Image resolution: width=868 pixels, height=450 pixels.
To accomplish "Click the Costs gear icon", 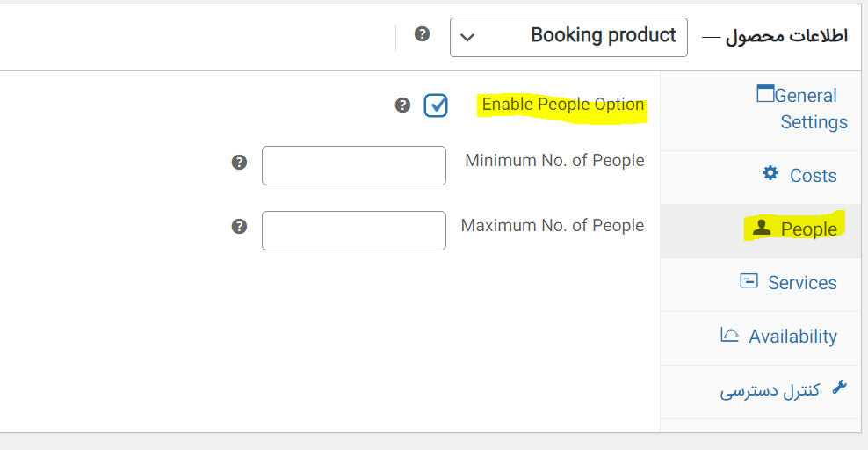I will click(770, 173).
